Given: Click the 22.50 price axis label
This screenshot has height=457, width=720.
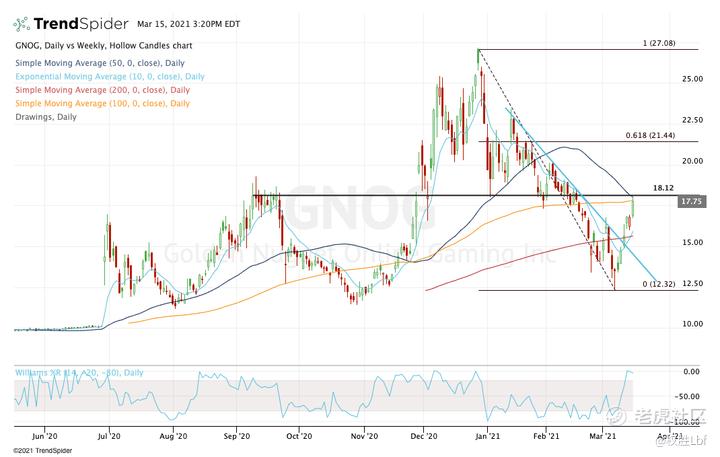Looking at the screenshot, I should [x=692, y=120].
